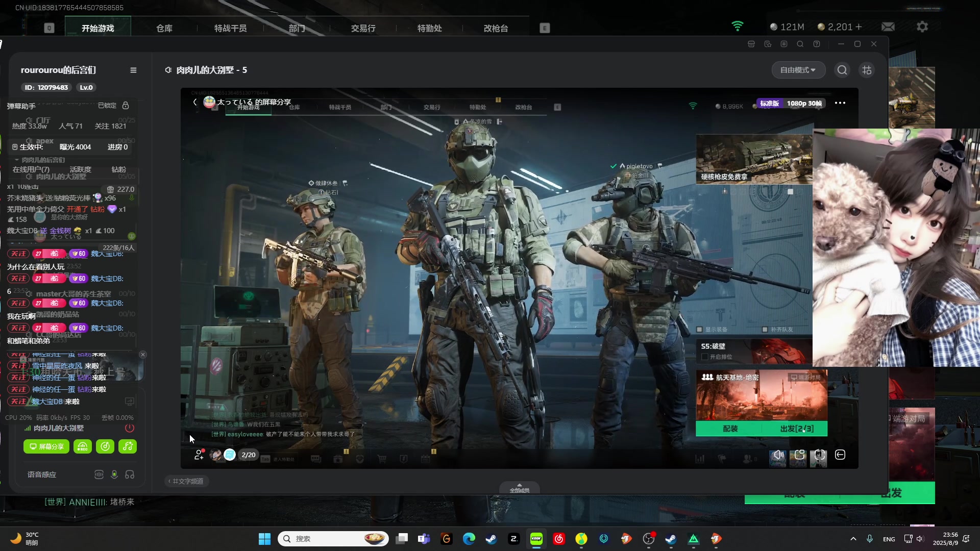
Task: Open Steam from the taskbar
Action: (491, 539)
